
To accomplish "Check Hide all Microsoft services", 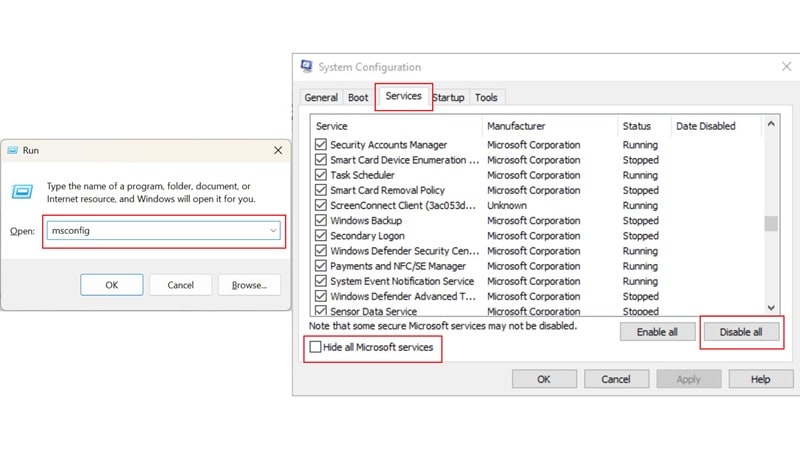I will [315, 347].
